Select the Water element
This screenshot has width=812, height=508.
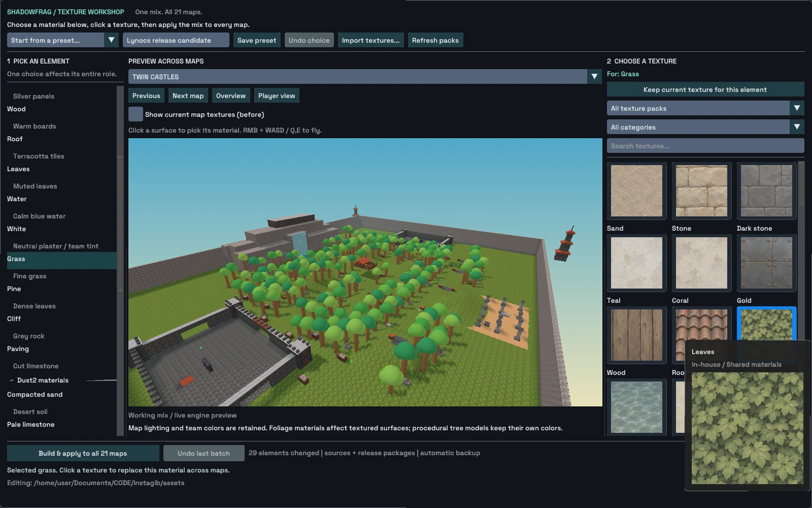(61, 199)
